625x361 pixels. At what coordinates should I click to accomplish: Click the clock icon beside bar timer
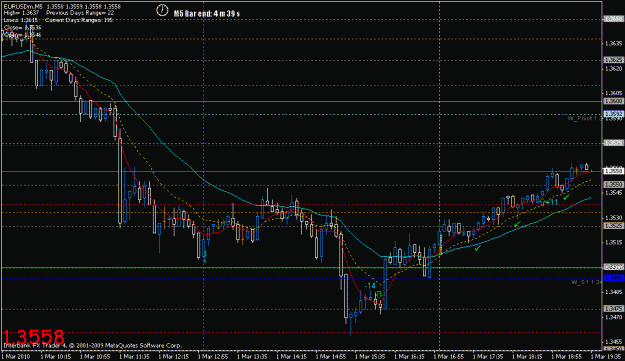162,10
